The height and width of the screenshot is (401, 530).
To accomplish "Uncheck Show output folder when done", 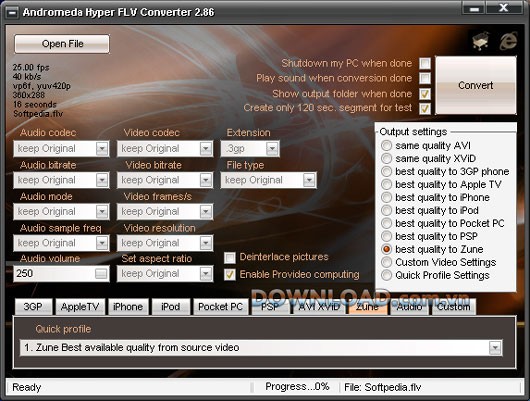I will 425,93.
